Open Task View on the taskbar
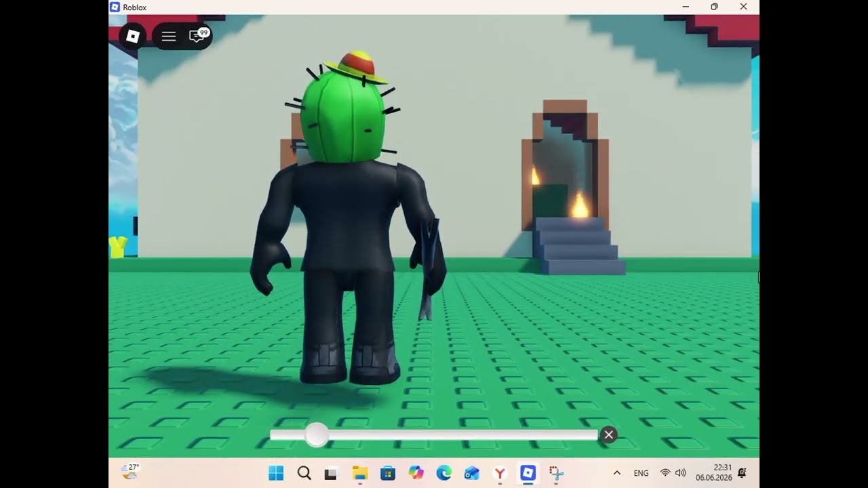 [331, 473]
